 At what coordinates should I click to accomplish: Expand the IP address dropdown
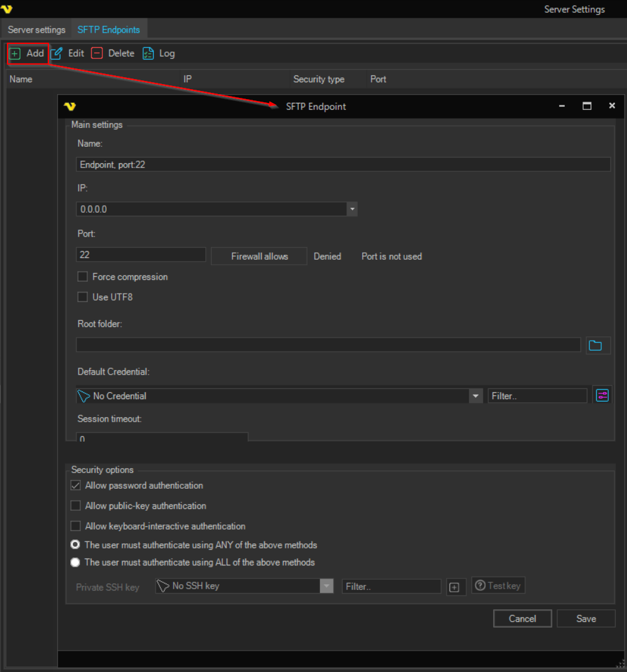click(x=352, y=209)
